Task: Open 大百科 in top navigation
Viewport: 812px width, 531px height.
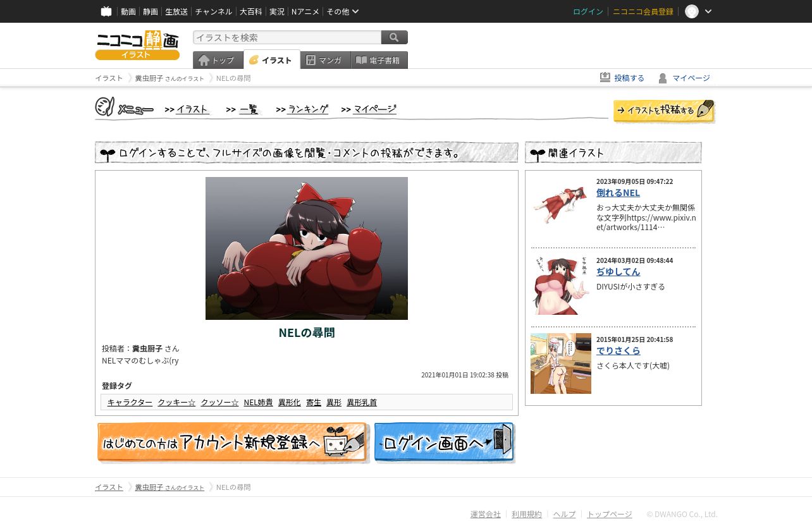Action: coord(250,11)
